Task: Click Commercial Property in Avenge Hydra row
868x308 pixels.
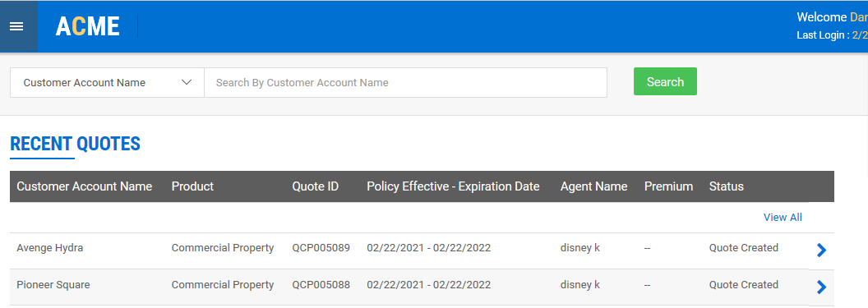Action: (223, 248)
